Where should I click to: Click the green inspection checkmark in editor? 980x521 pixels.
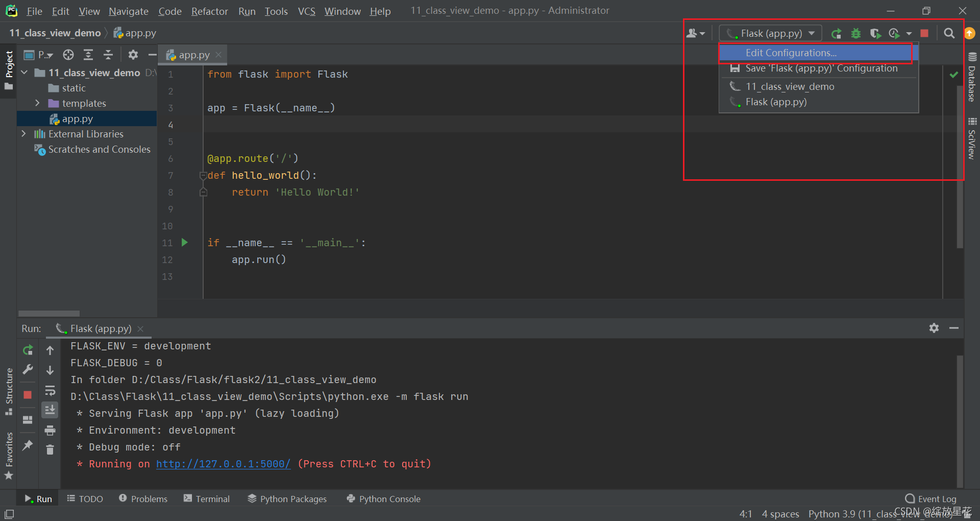coord(953,75)
